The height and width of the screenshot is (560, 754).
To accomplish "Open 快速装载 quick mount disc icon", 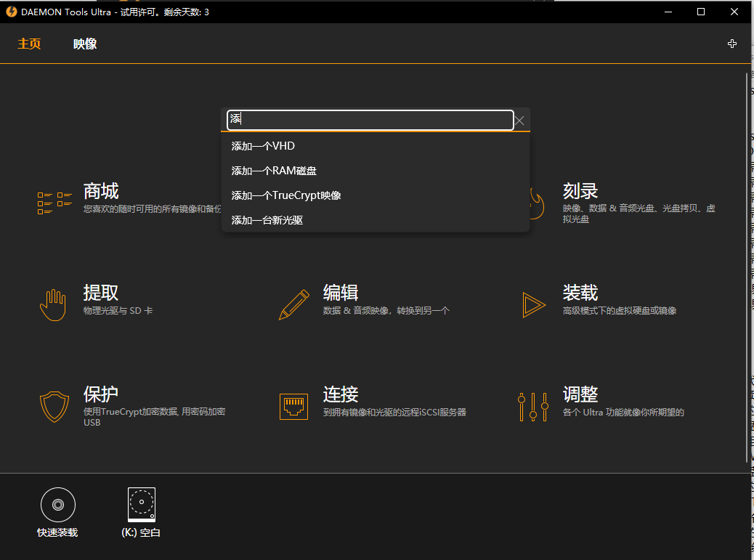I will coord(57,504).
